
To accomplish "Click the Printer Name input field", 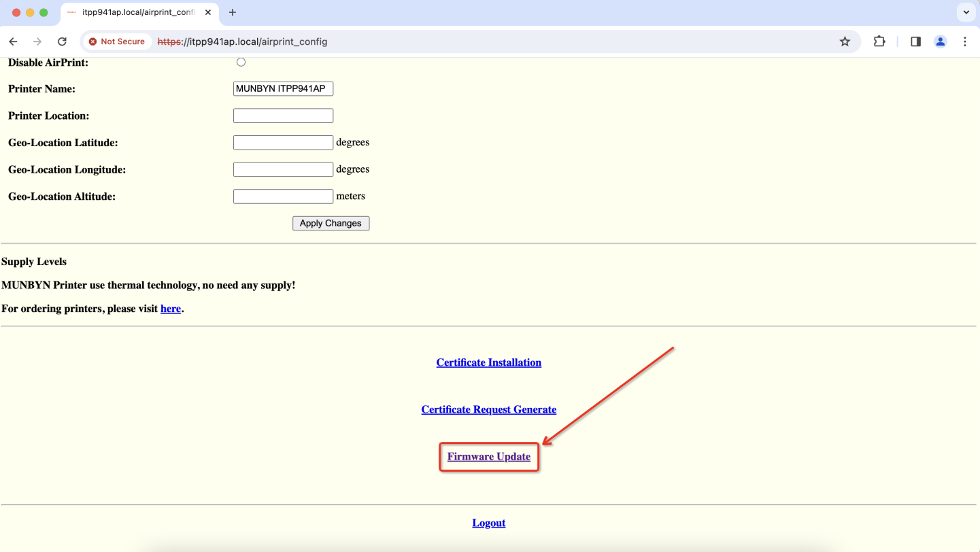I will [283, 88].
